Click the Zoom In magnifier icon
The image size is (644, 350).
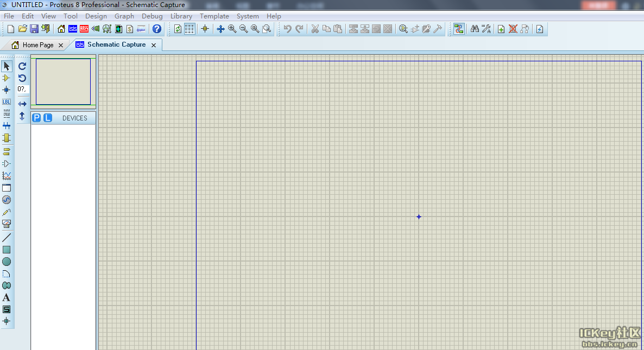(x=232, y=29)
